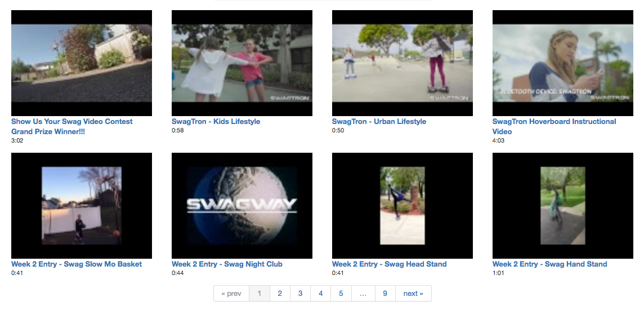Jump to page 9 of videos

385,294
